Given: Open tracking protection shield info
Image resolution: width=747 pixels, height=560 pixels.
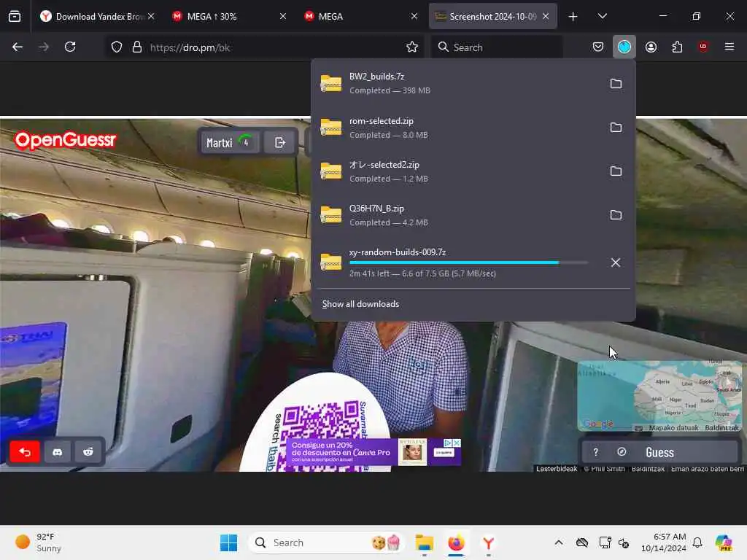Looking at the screenshot, I should coord(117,47).
